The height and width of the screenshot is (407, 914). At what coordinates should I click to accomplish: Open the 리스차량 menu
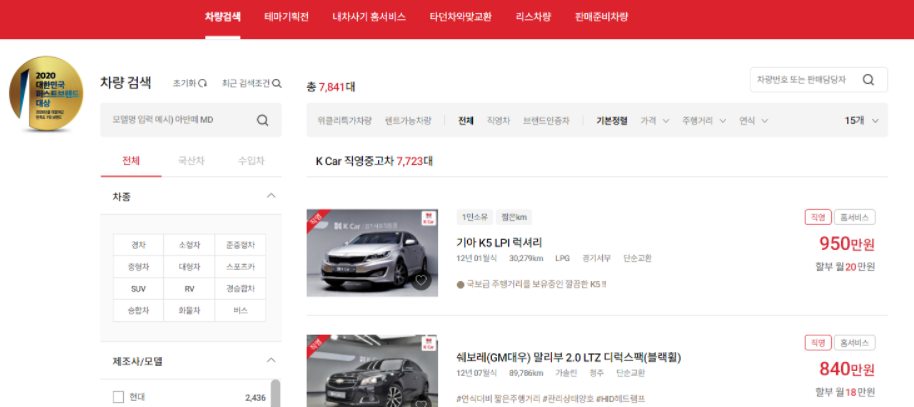tap(533, 17)
